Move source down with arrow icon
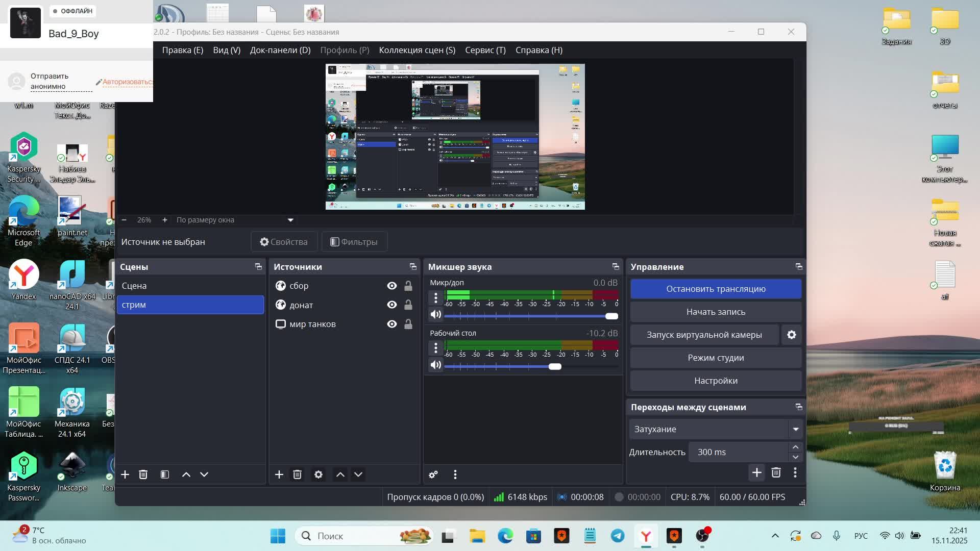 click(x=358, y=474)
